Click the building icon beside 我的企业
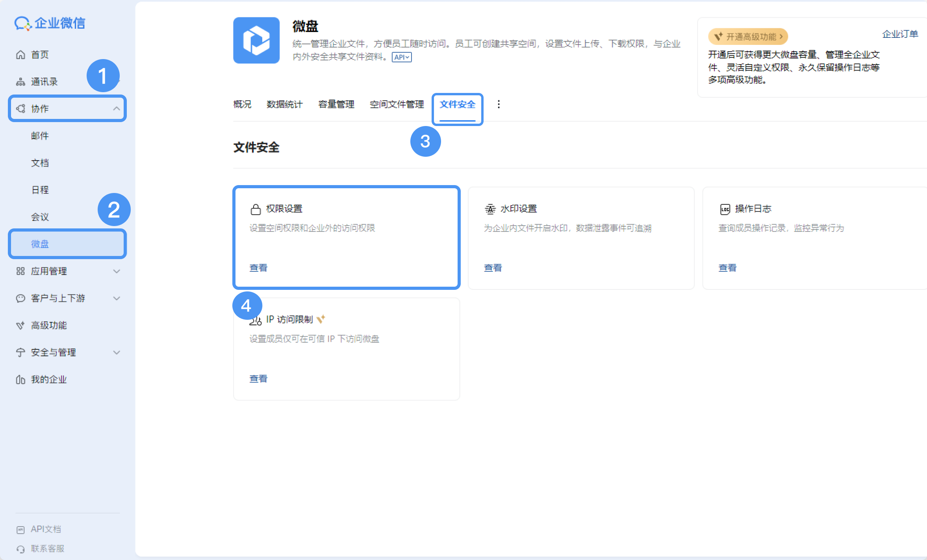927x560 pixels. (20, 379)
